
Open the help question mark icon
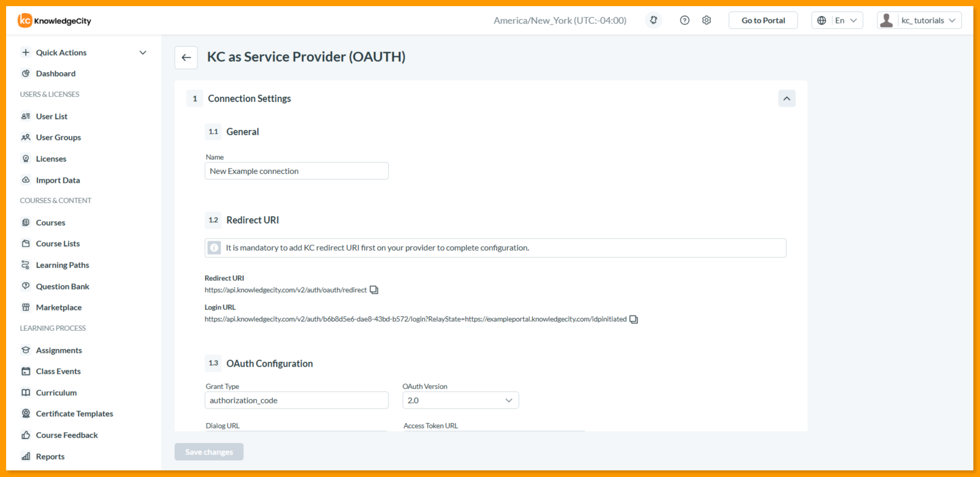(685, 20)
